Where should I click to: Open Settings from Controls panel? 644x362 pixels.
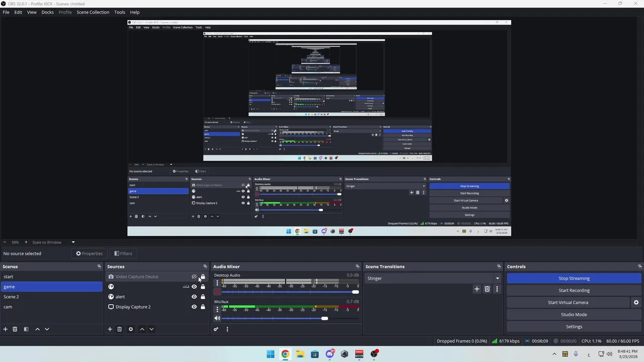pyautogui.click(x=574, y=326)
